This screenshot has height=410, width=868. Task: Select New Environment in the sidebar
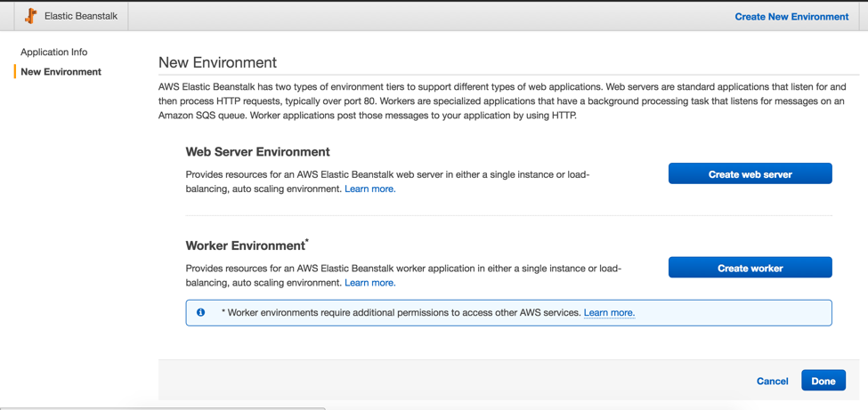[61, 71]
